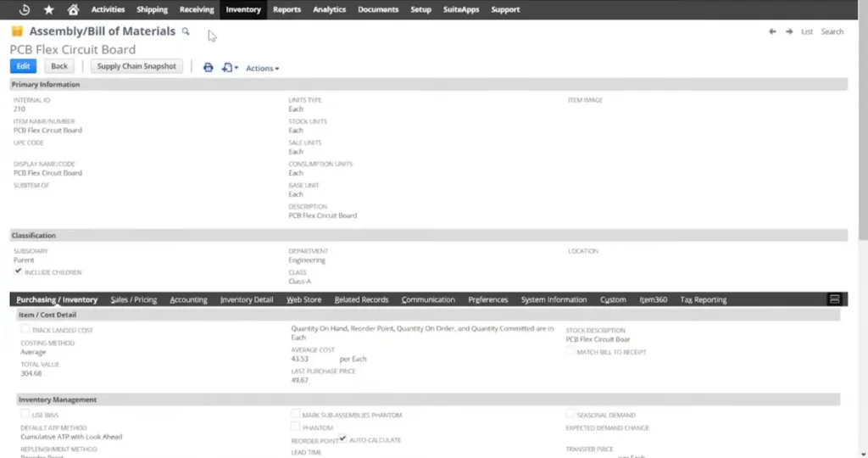868x458 pixels.
Task: Collapse the Primary Information section
Action: click(x=46, y=84)
